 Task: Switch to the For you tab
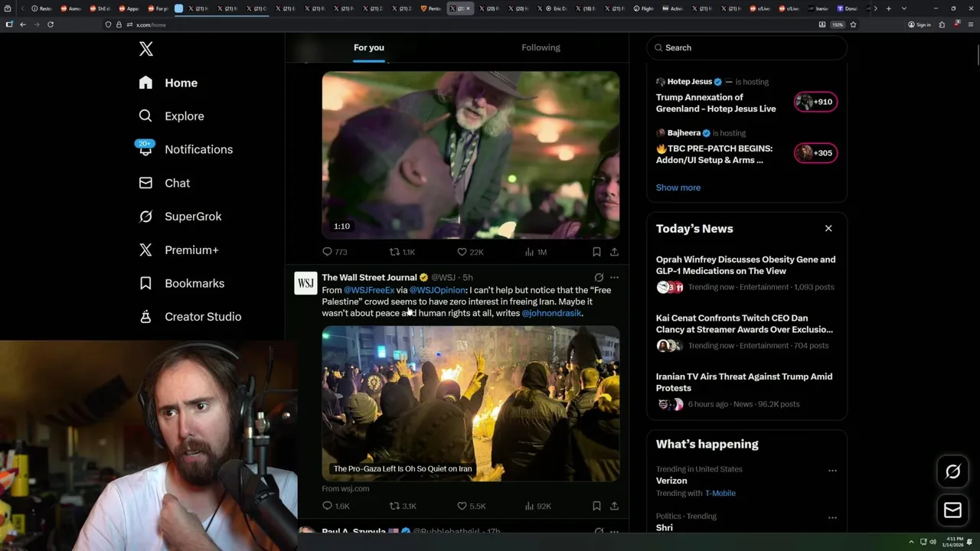[x=369, y=47]
